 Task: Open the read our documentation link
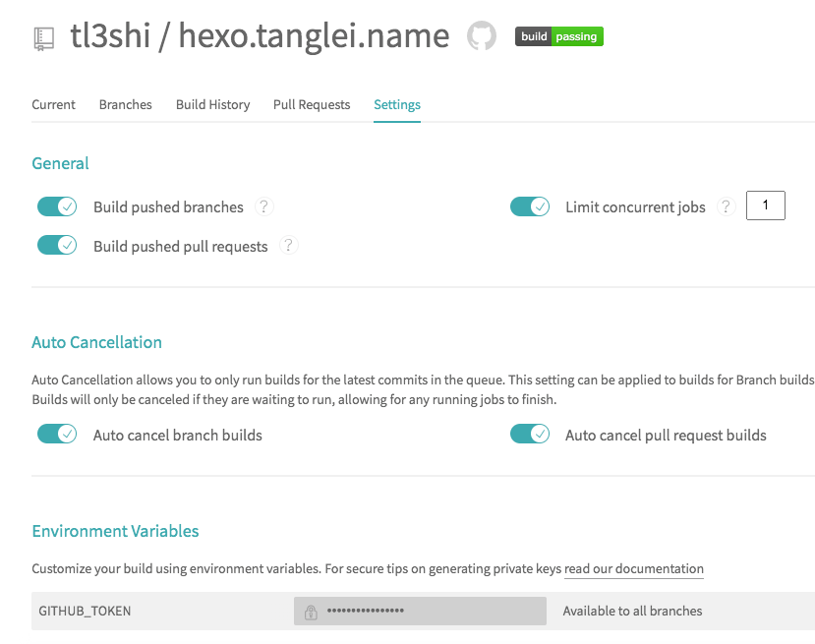point(634,568)
